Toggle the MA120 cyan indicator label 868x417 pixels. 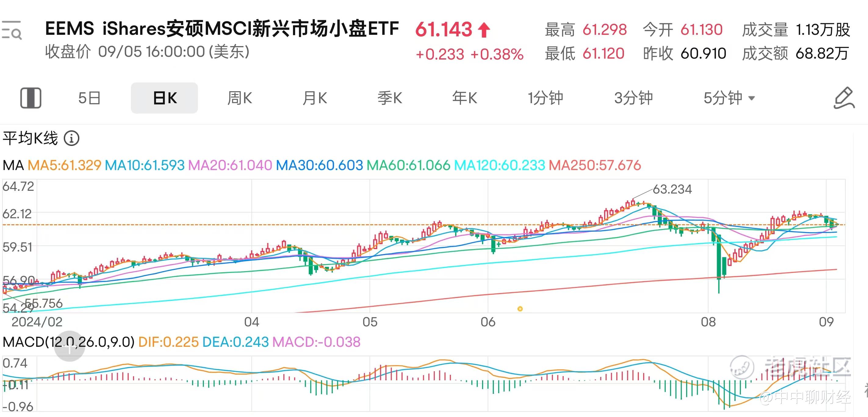tap(499, 165)
